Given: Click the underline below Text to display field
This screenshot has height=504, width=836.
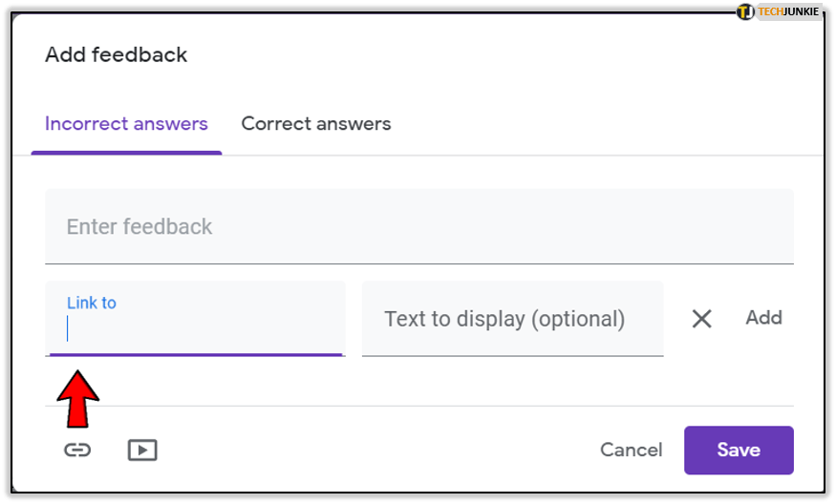Looking at the screenshot, I should click(x=512, y=356).
